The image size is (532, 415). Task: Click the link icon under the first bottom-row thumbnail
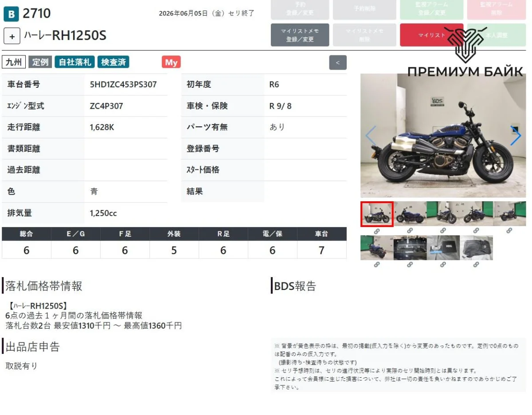(x=377, y=265)
